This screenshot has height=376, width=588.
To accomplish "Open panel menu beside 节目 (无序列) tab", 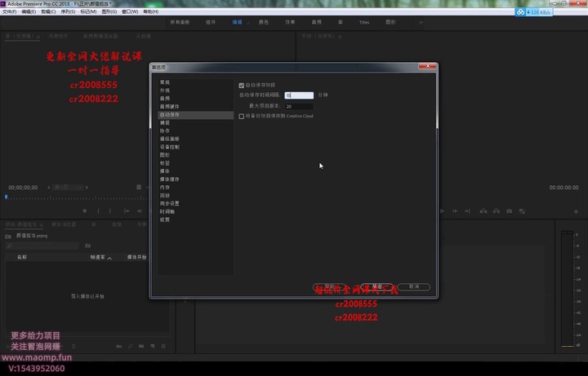I will 340,37.
